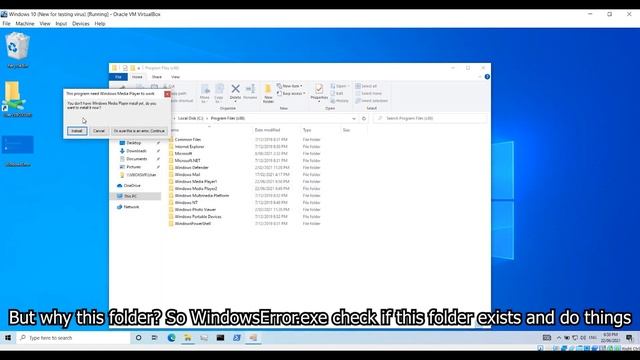Open the notification center icon
This screenshot has height=360, width=640.
(x=629, y=338)
